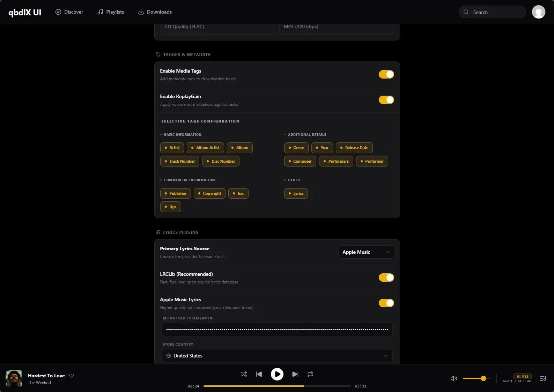This screenshot has width=554, height=392.
Task: Toggle the Disc Number tag chip
Action: [221, 161]
